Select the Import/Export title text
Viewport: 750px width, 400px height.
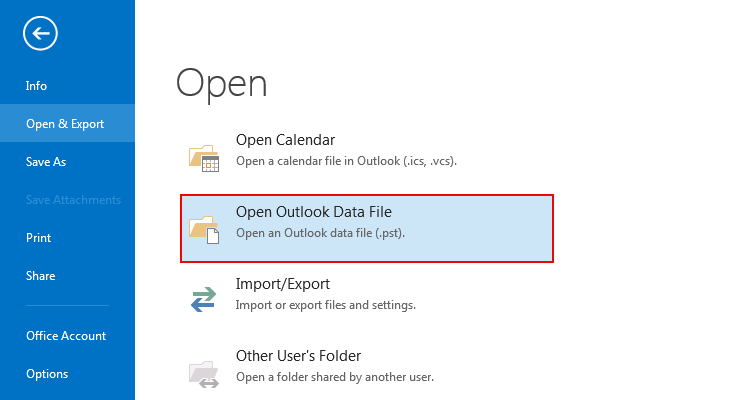coord(283,284)
